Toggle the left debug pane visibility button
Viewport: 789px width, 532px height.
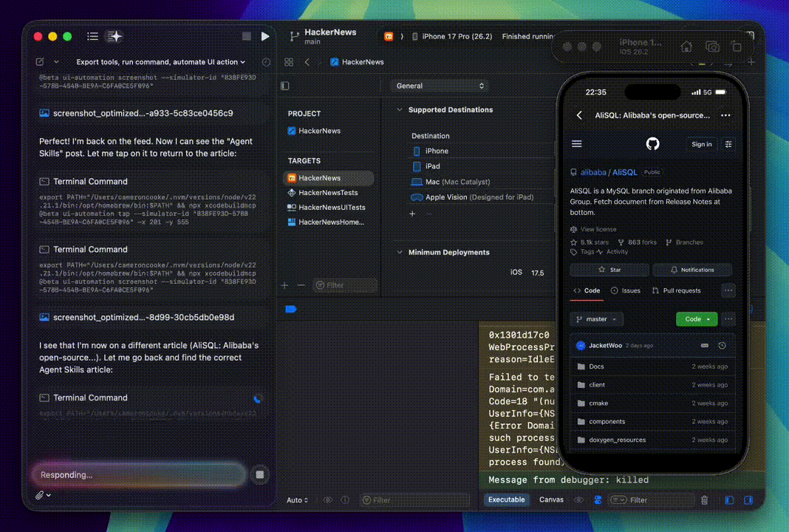[729, 500]
